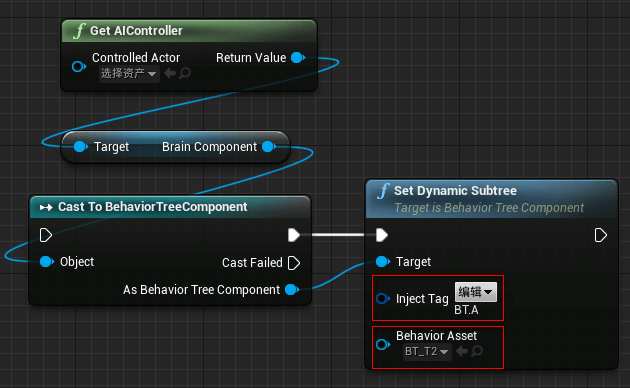Click Cast node input execution pin

click(x=46, y=235)
